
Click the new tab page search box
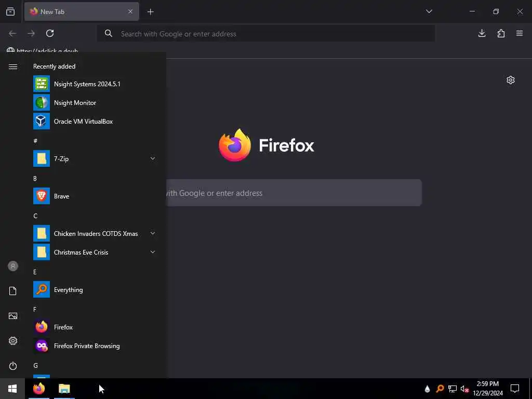294,193
